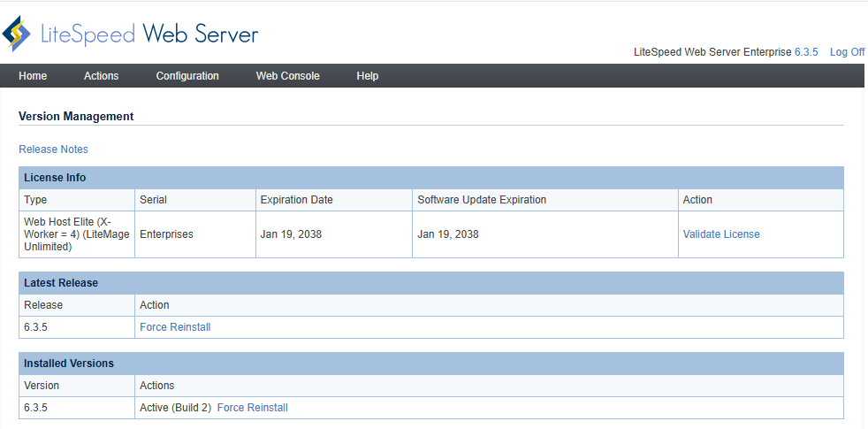Open the Home menu
The width and height of the screenshot is (868, 429).
(33, 76)
